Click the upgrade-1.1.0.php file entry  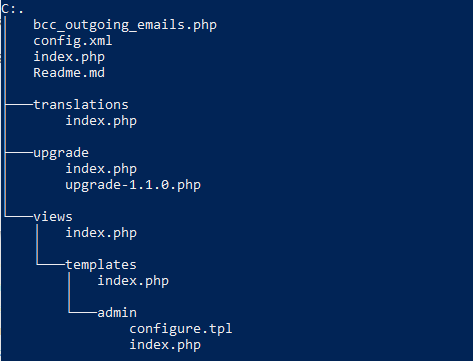point(133,185)
